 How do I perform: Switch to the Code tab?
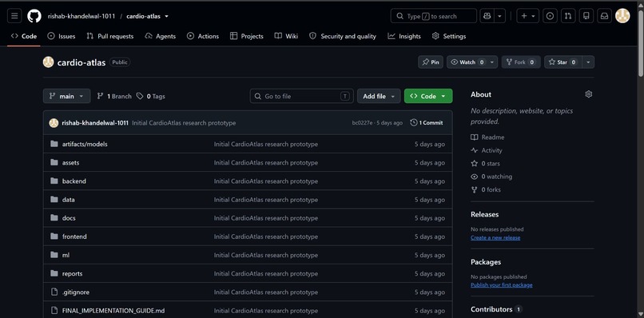[24, 36]
